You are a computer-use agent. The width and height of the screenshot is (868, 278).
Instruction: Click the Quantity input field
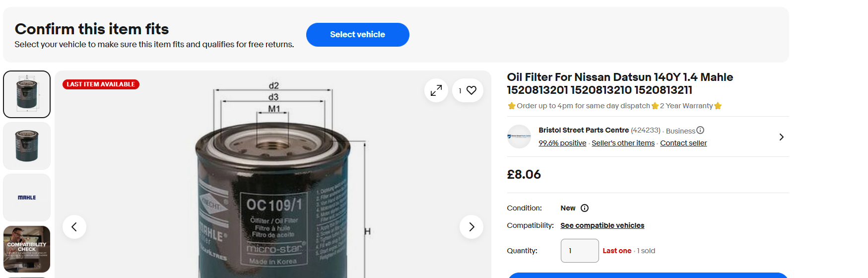pos(580,251)
